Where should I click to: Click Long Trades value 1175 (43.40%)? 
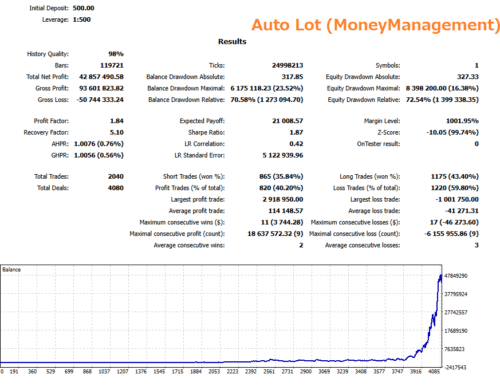click(x=455, y=177)
